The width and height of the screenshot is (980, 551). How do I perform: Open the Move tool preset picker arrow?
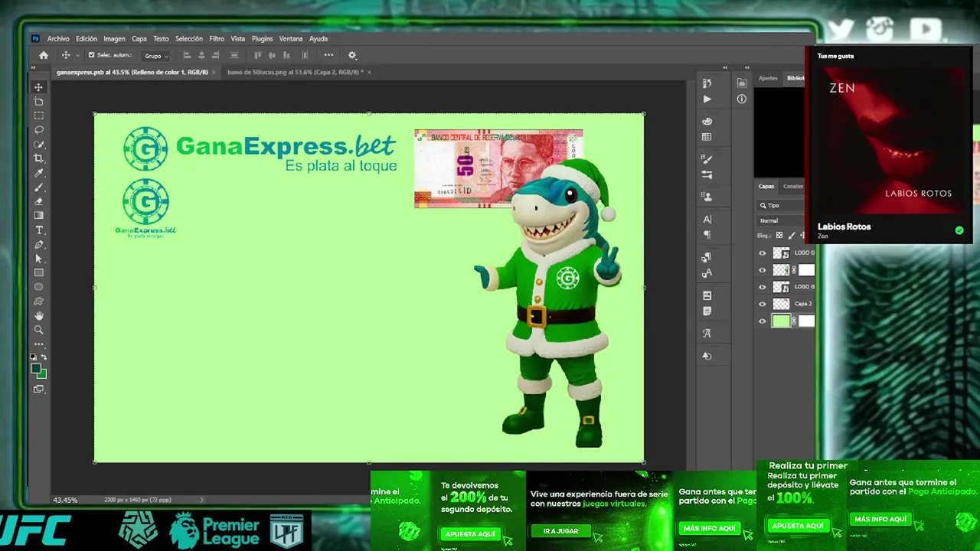[77, 56]
